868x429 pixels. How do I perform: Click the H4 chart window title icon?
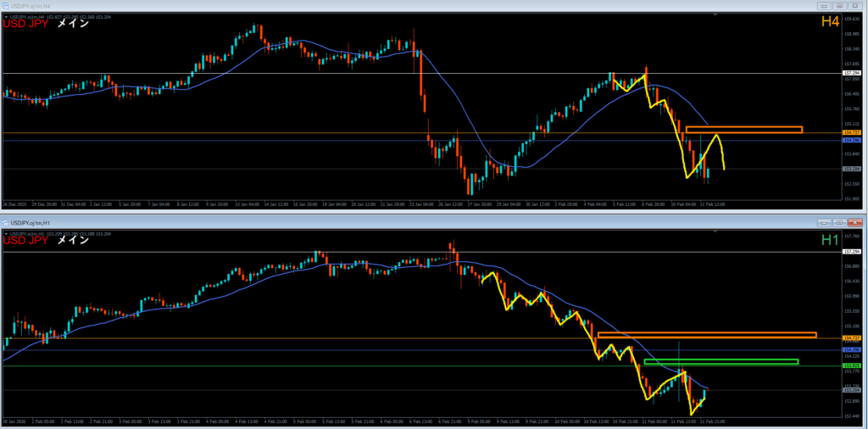coord(6,5)
